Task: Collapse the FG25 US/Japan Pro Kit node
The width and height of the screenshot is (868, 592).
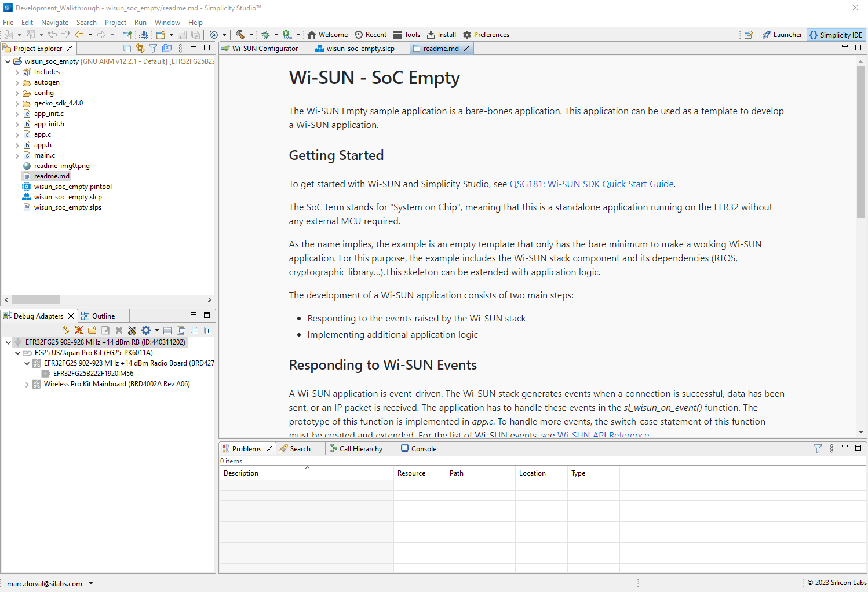Action: [x=17, y=352]
